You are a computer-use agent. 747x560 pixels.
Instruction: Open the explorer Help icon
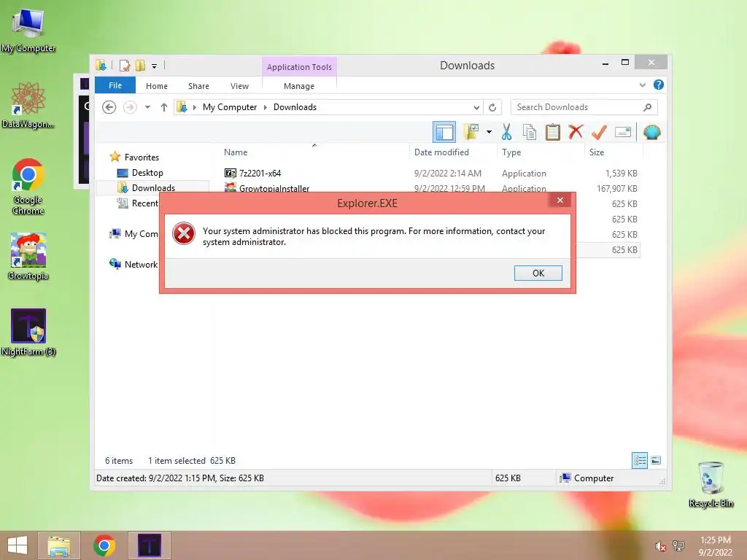click(x=659, y=85)
